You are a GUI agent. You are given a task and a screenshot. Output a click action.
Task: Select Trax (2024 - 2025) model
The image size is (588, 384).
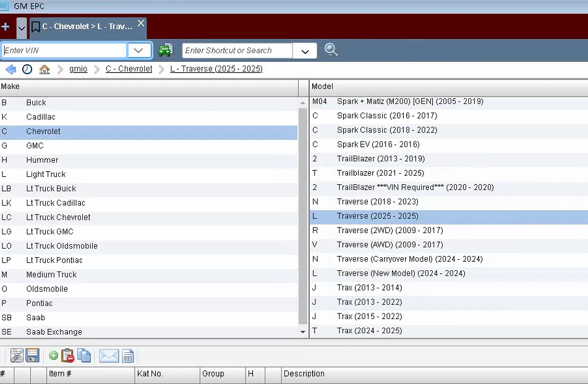(x=449, y=331)
